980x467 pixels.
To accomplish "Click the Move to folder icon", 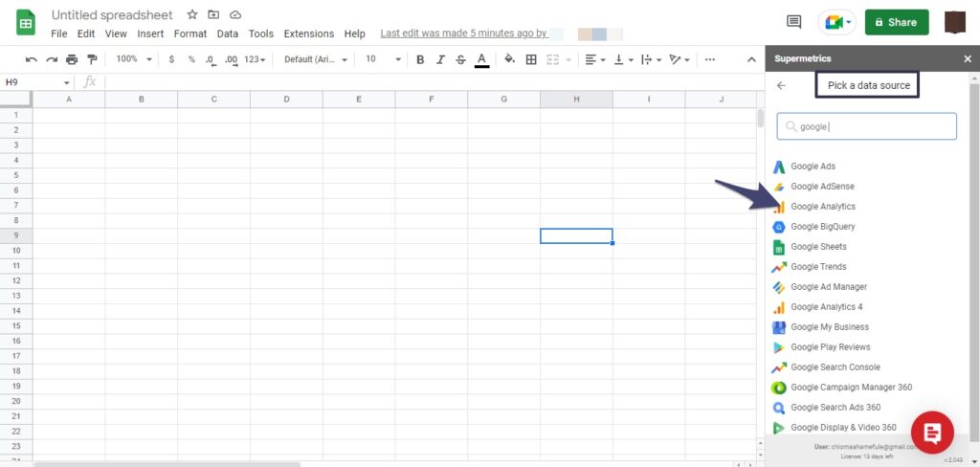I will tap(213, 14).
